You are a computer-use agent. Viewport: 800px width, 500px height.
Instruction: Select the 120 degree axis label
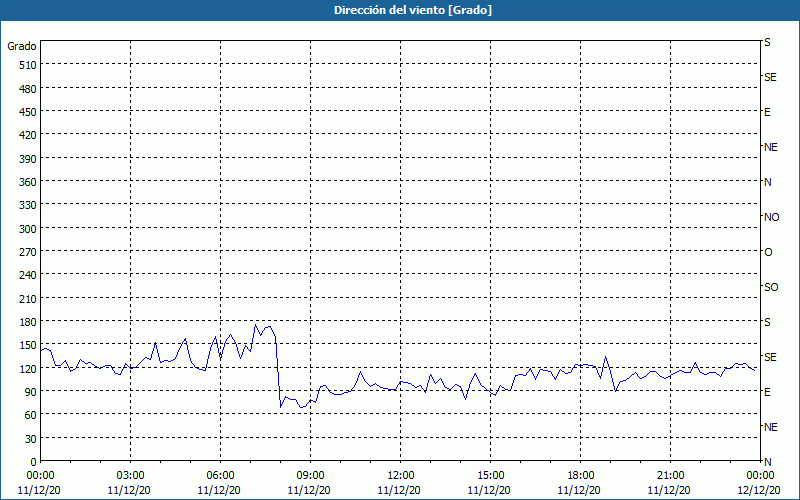[x=28, y=369]
